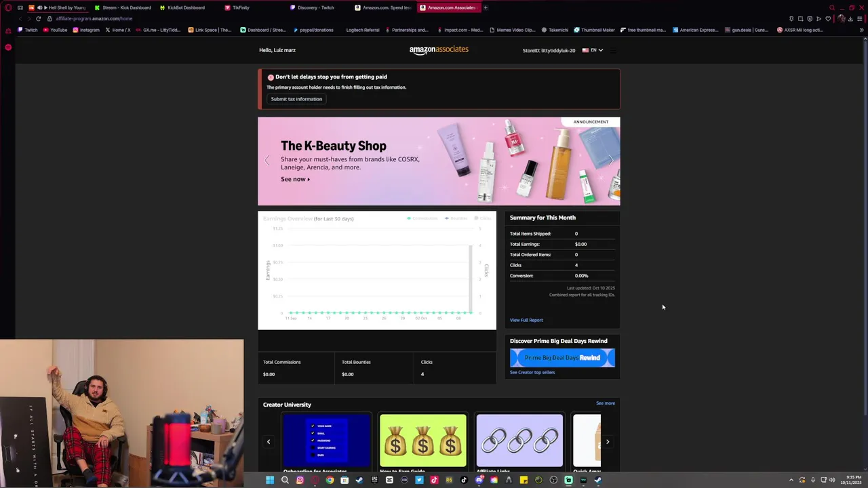Open YouTube bookmark in bookmarks bar
The height and width of the screenshot is (488, 868).
point(55,30)
